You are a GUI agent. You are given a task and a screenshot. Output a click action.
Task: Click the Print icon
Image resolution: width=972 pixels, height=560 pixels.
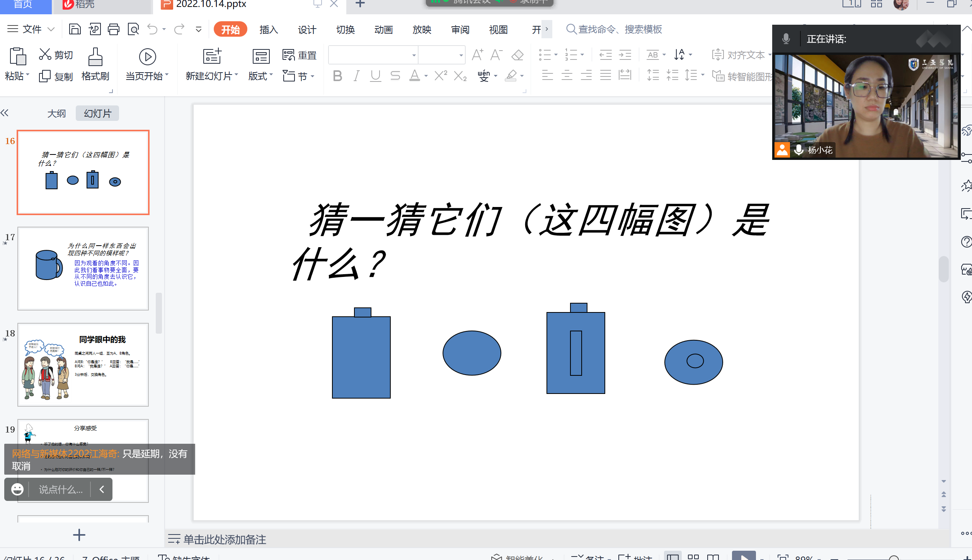point(114,29)
